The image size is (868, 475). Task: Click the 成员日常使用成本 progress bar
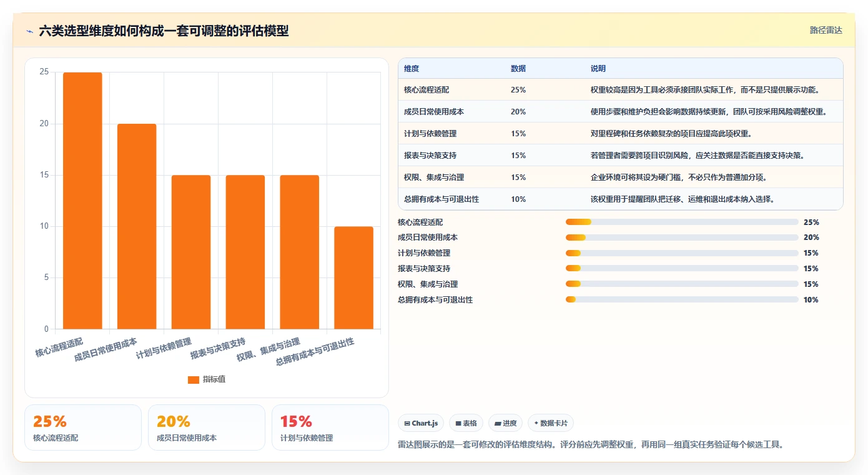[682, 237]
